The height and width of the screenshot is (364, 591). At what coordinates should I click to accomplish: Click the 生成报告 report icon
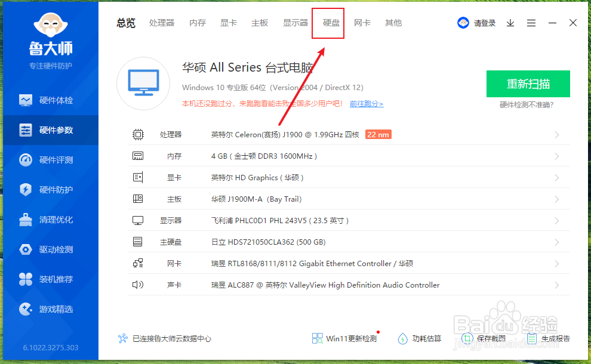(532, 338)
